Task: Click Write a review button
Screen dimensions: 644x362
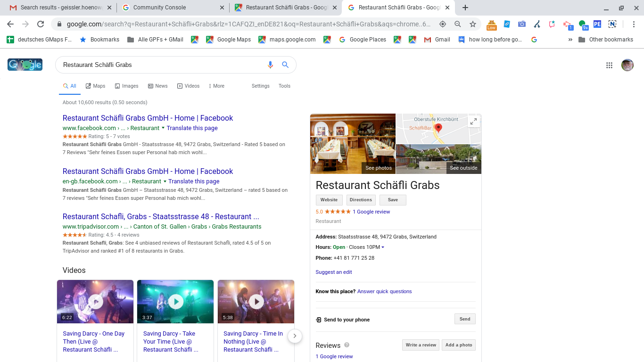Action: 421,345
